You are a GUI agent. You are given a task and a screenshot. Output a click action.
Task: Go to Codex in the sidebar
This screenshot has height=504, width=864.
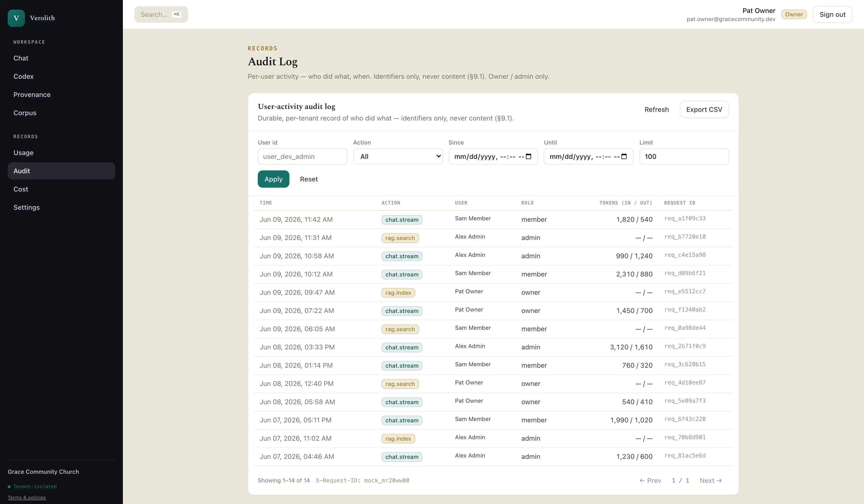coord(61,76)
